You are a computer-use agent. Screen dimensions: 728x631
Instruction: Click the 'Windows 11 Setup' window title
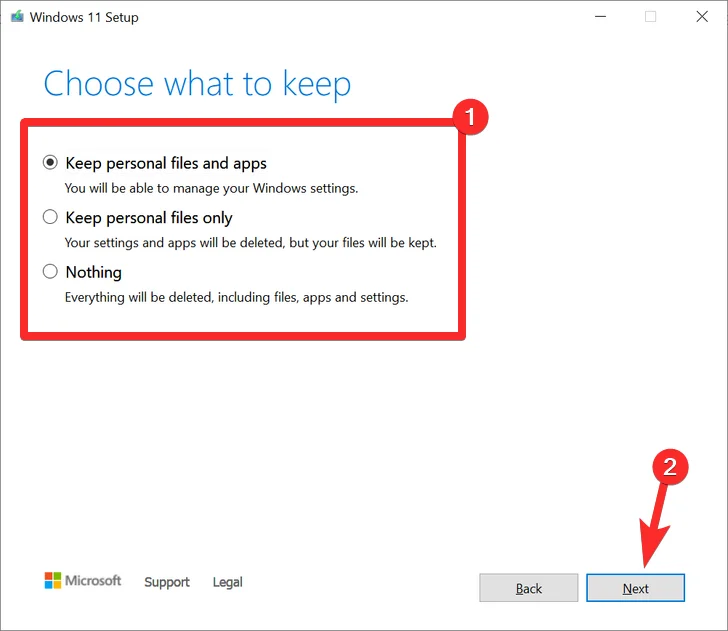click(x=84, y=17)
